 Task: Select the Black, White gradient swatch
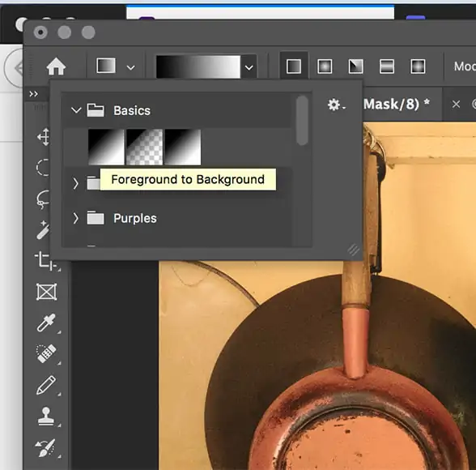coord(182,147)
